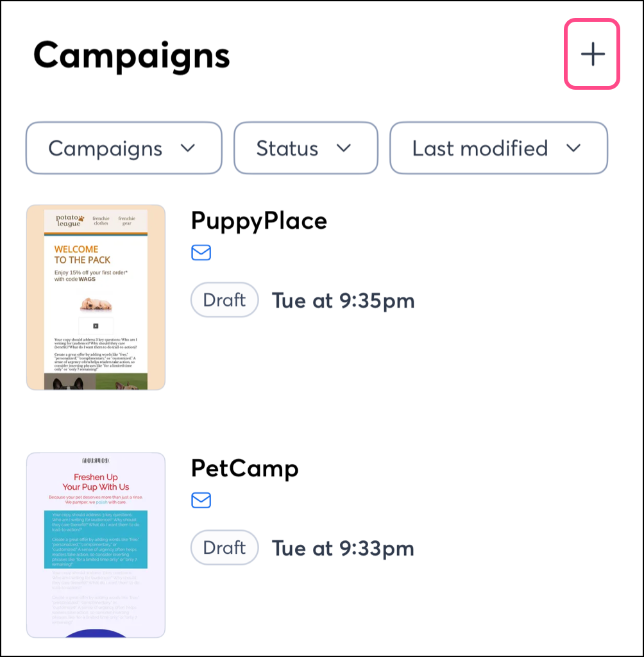644x657 pixels.
Task: Click the Campaigns page heading
Action: tap(131, 56)
